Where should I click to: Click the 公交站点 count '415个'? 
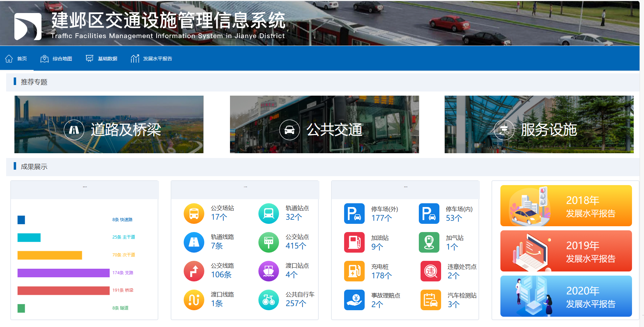(x=296, y=246)
